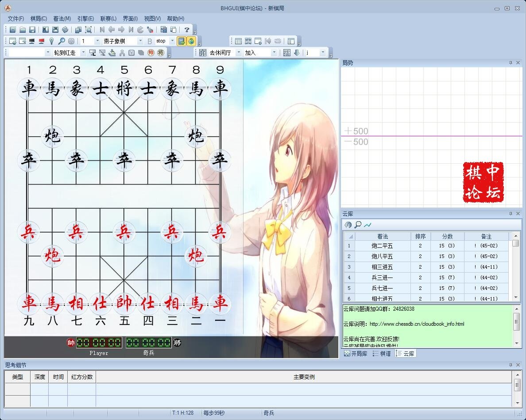This screenshot has width=526, height=420.
Task: Click the new game icon in top toolbar
Action: [13, 30]
